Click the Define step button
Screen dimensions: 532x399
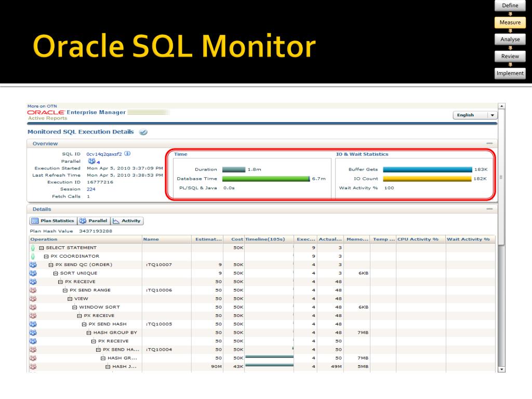510,5
